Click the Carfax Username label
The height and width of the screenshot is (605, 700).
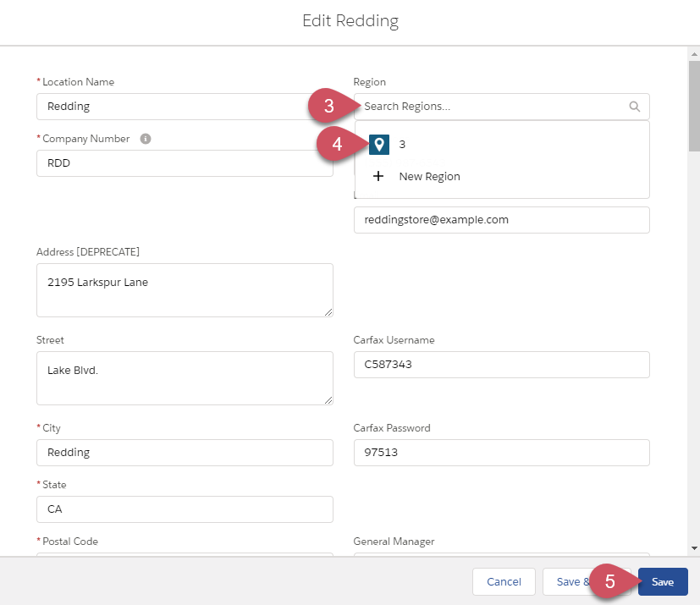point(394,340)
